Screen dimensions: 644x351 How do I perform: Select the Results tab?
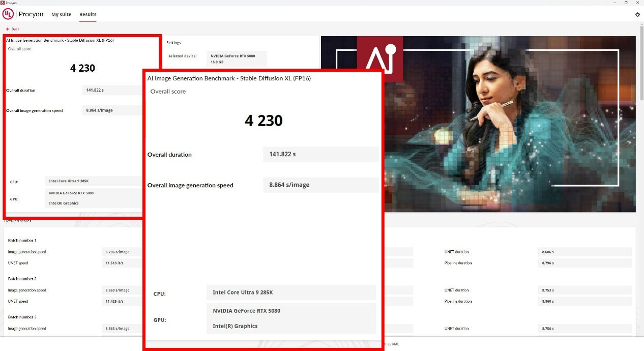pyautogui.click(x=88, y=15)
